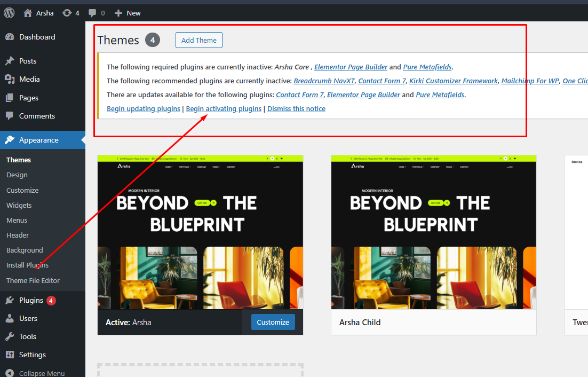The image size is (588, 377).
Task: Click the Posts pushpin icon
Action: [x=10, y=61]
